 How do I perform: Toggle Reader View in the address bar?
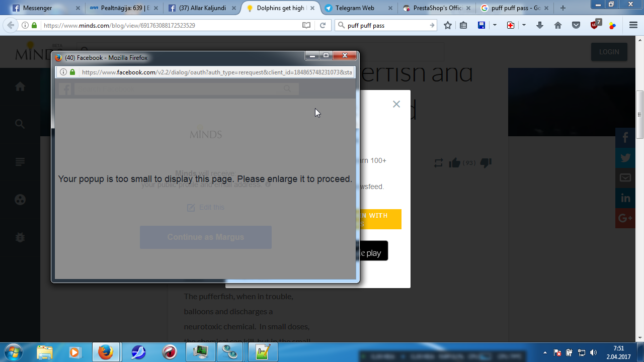pos(306,25)
